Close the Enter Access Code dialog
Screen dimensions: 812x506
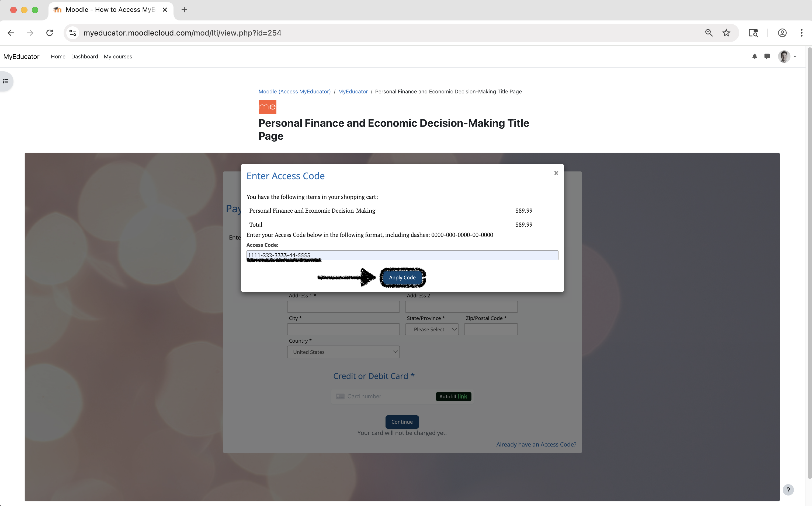(556, 173)
